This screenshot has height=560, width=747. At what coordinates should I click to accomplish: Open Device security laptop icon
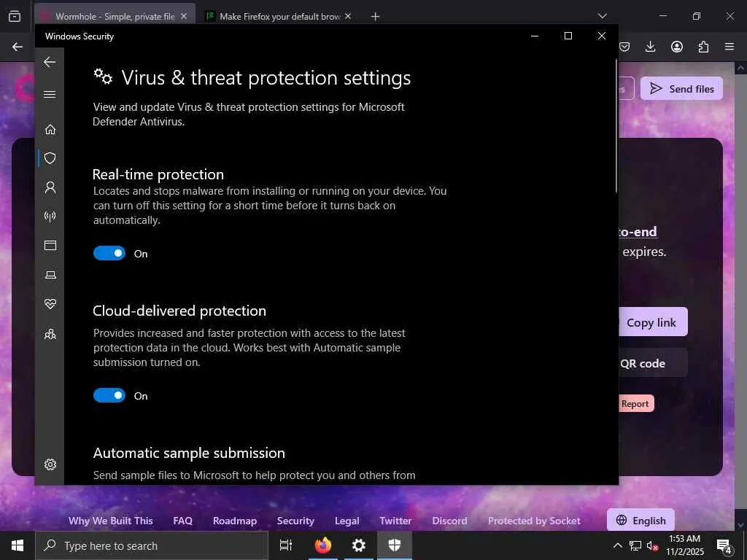(x=50, y=275)
